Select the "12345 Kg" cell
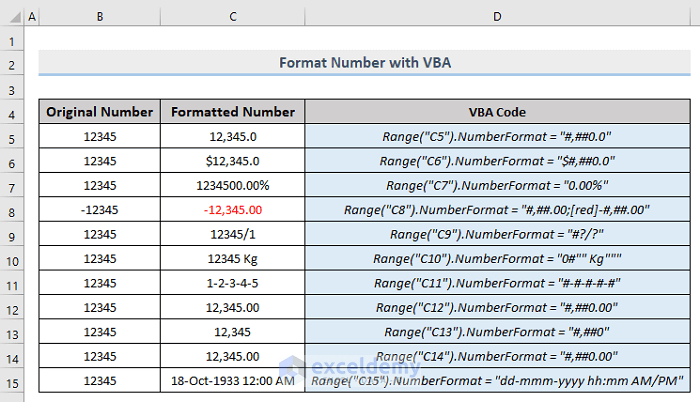700x402 pixels. click(232, 259)
